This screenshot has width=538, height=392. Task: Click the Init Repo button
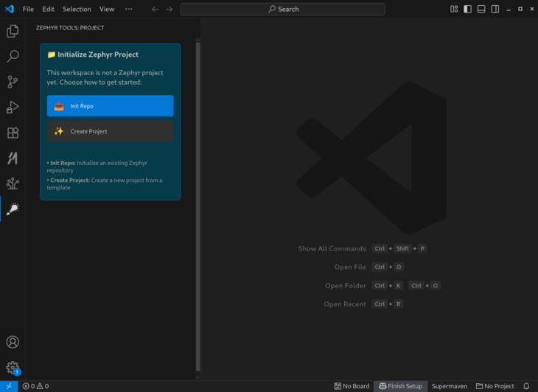click(110, 106)
